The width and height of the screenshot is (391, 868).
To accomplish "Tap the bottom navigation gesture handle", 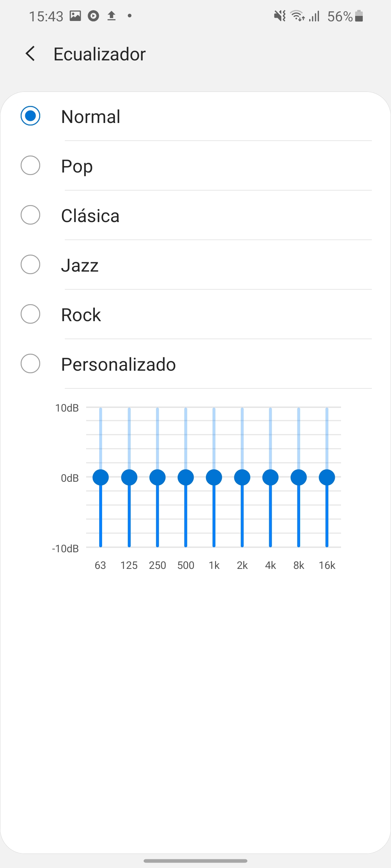I will (195, 861).
